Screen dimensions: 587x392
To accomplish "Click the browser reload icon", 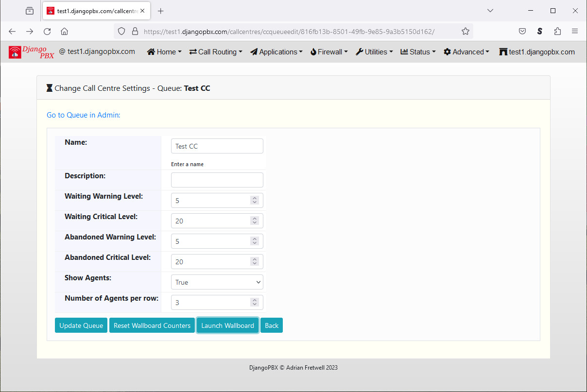I will pyautogui.click(x=47, y=31).
